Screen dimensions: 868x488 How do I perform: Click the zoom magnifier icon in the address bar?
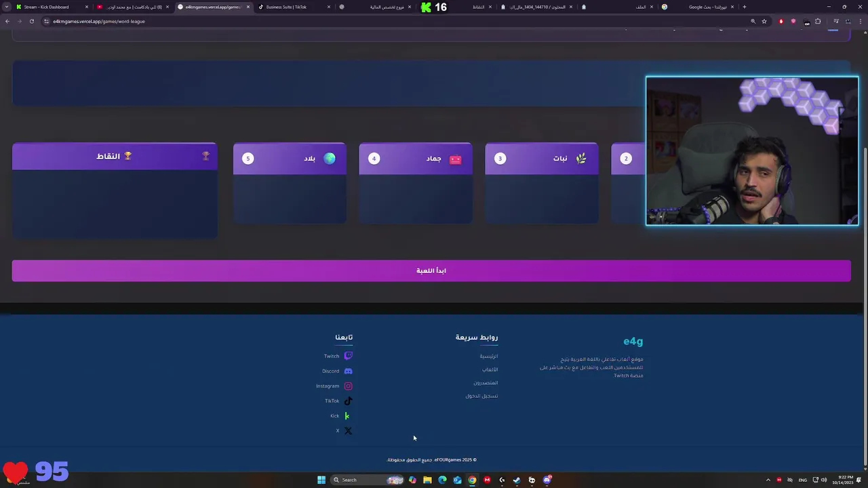753,21
